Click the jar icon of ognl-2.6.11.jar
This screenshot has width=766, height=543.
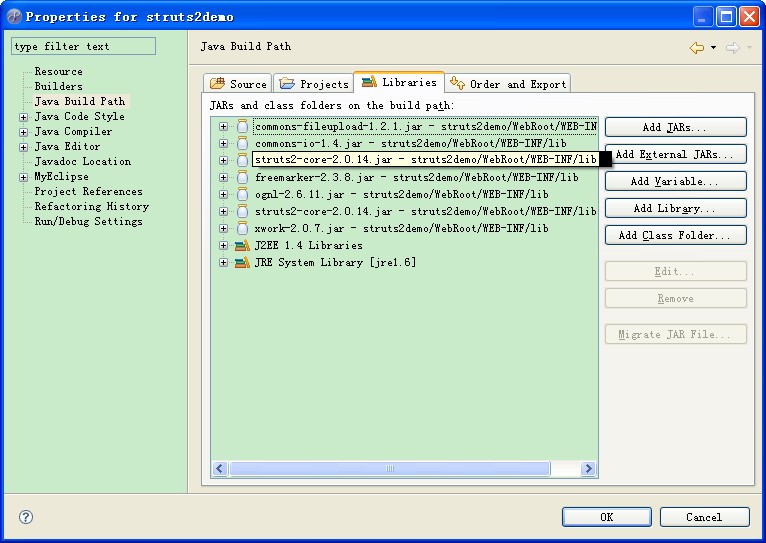pos(242,194)
